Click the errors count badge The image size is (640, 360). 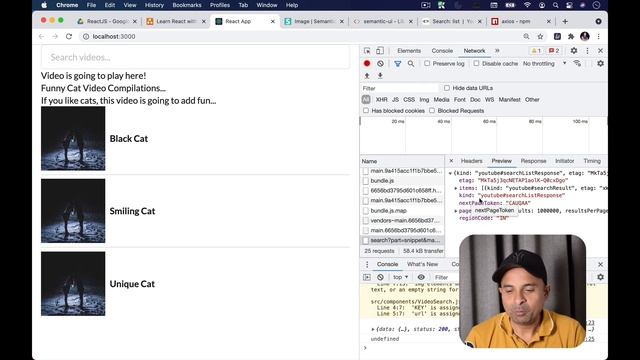pyautogui.click(x=554, y=51)
